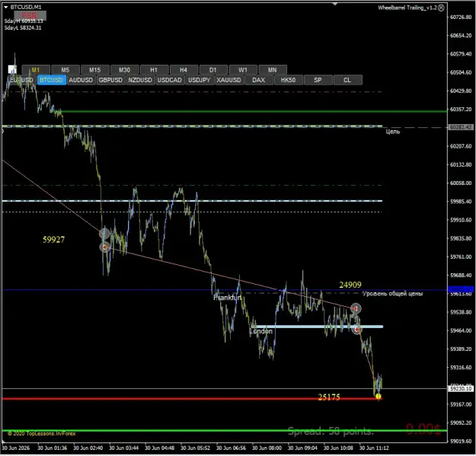Switch to the H1 timeframe
Screen dimensions: 476x456
154,70
